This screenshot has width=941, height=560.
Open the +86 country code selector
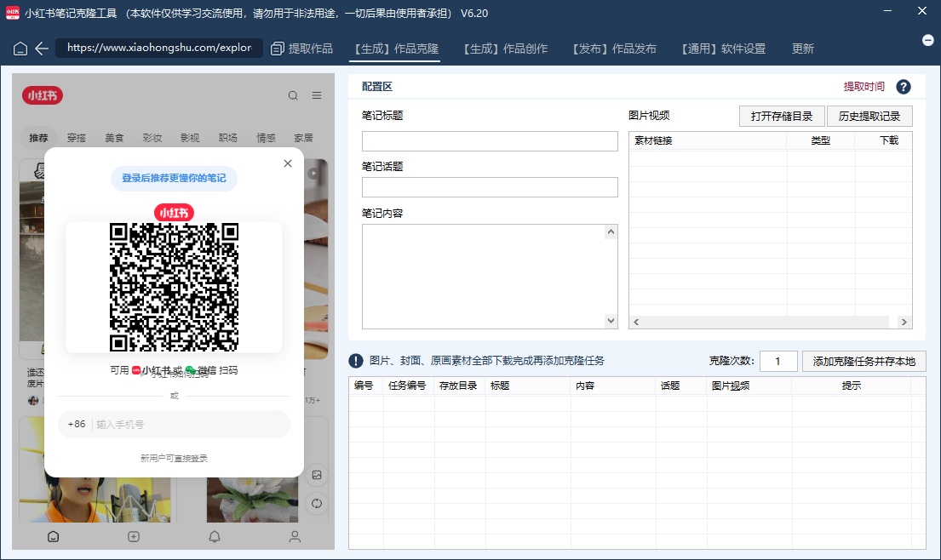point(77,424)
